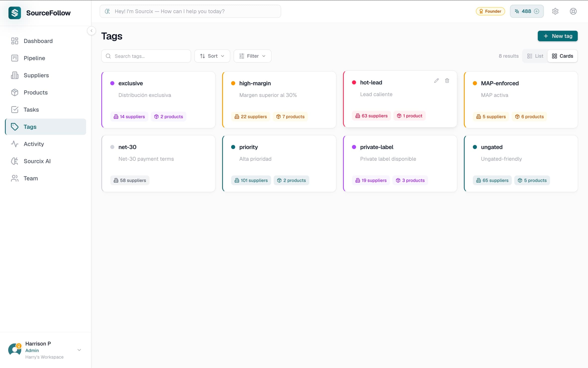
Task: Open the Pipeline page in the sidebar
Action: (x=34, y=58)
